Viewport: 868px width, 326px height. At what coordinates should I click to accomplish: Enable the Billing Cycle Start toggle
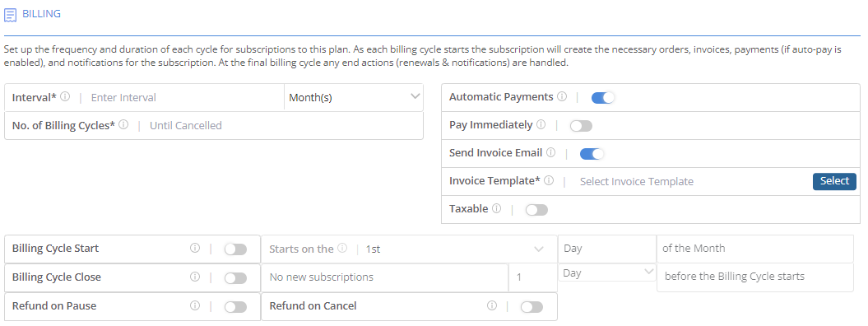pos(235,249)
